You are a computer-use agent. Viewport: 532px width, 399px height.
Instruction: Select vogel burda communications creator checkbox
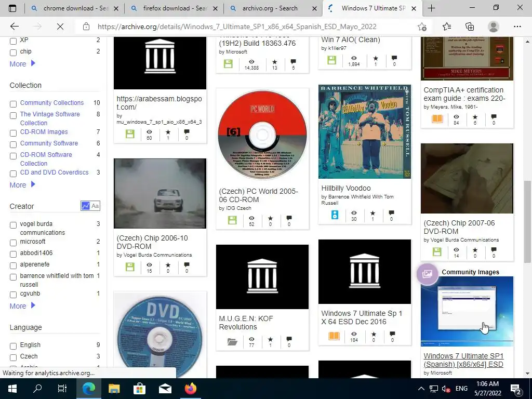[13, 225]
